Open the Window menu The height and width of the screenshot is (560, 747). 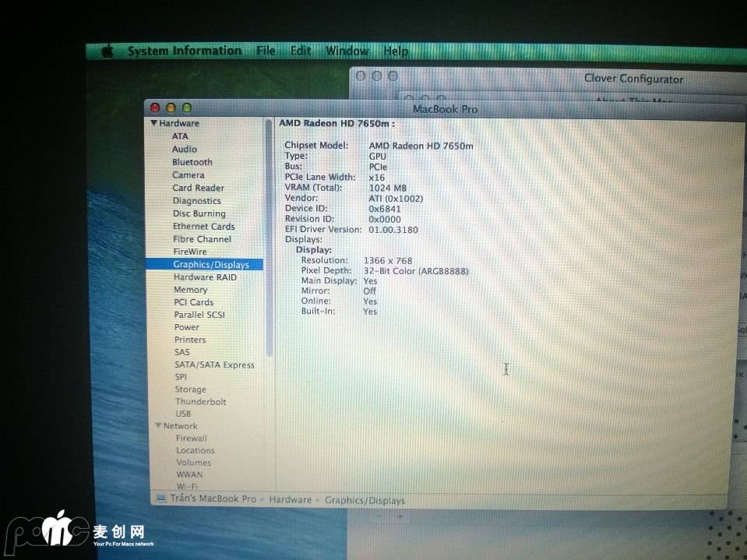click(x=347, y=51)
